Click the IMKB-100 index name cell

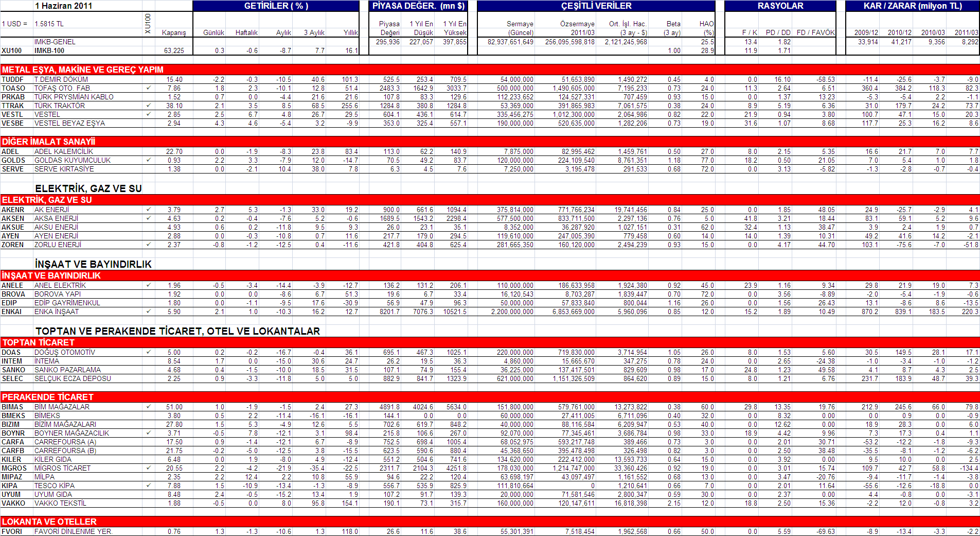pyautogui.click(x=49, y=50)
